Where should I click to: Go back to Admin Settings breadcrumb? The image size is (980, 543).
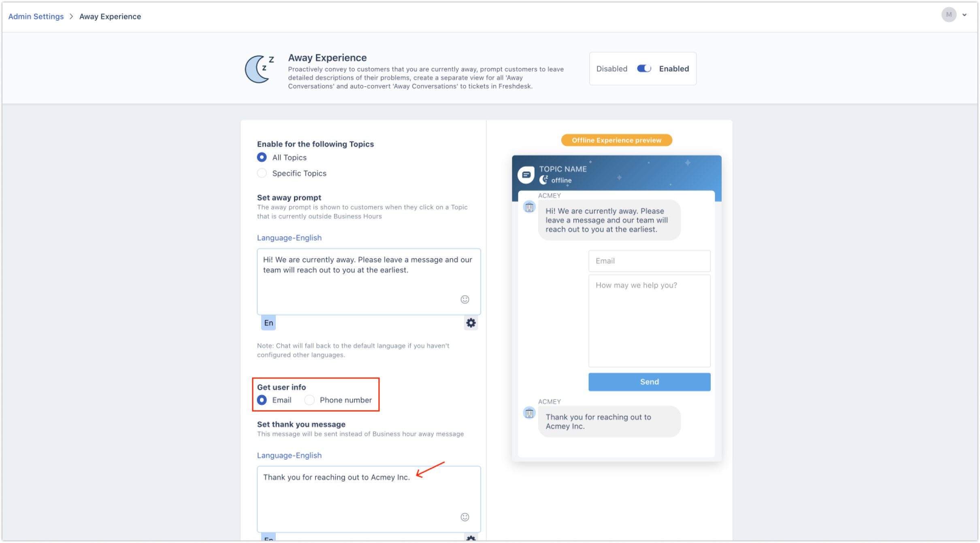(36, 17)
